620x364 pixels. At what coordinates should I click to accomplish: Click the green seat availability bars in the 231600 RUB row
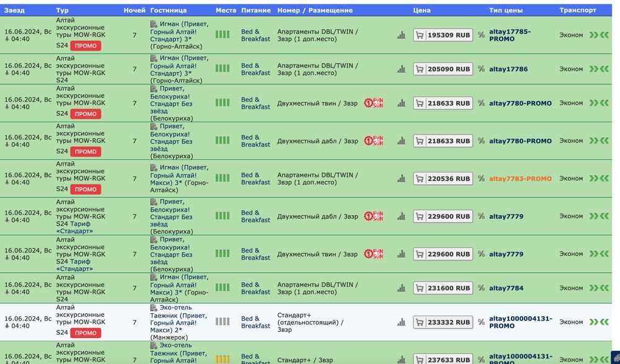tap(222, 288)
